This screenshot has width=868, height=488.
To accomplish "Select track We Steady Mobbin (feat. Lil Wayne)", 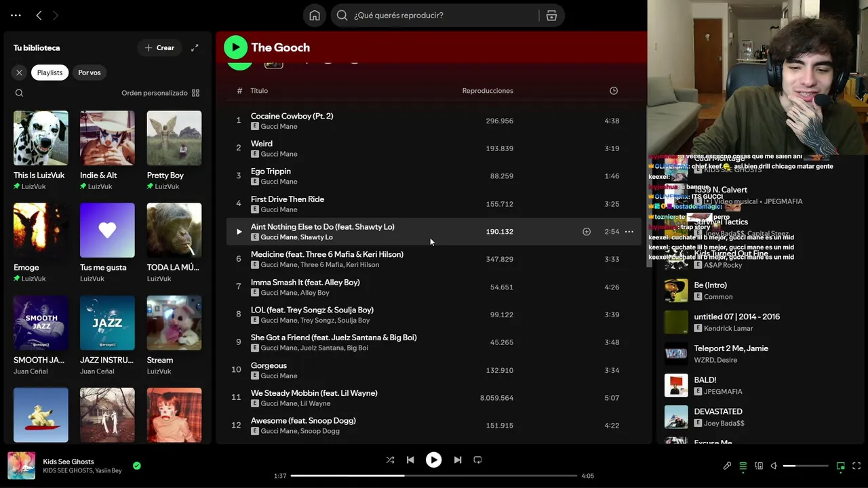I will [x=433, y=398].
